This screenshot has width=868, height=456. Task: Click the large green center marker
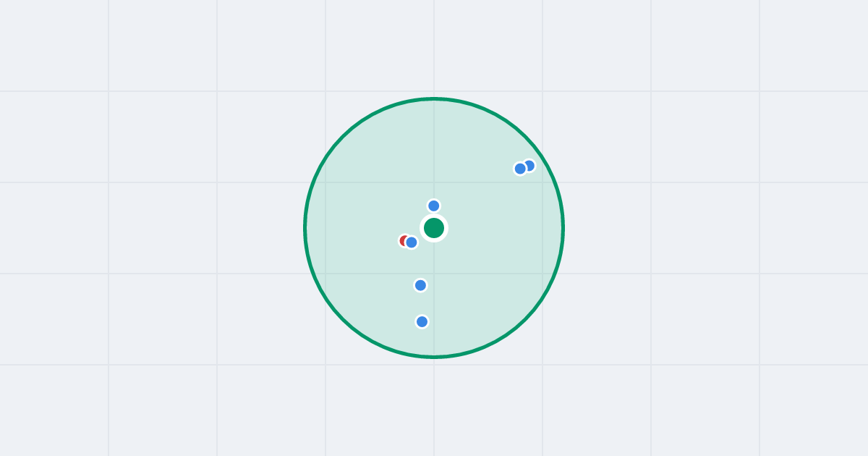pyautogui.click(x=434, y=228)
